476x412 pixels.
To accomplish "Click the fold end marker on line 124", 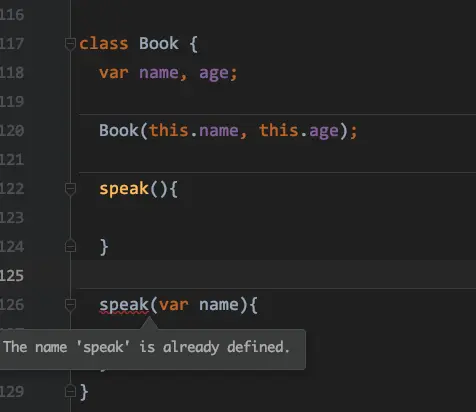I will pyautogui.click(x=70, y=246).
